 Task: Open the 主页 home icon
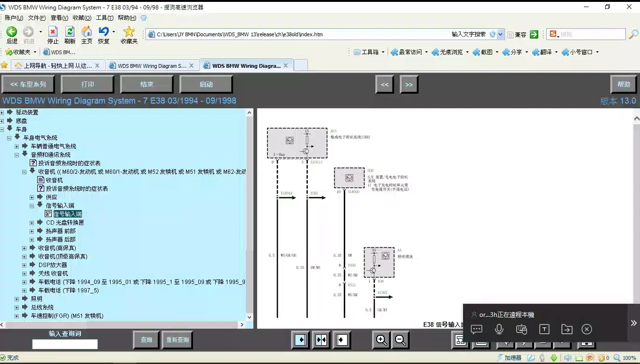[87, 32]
